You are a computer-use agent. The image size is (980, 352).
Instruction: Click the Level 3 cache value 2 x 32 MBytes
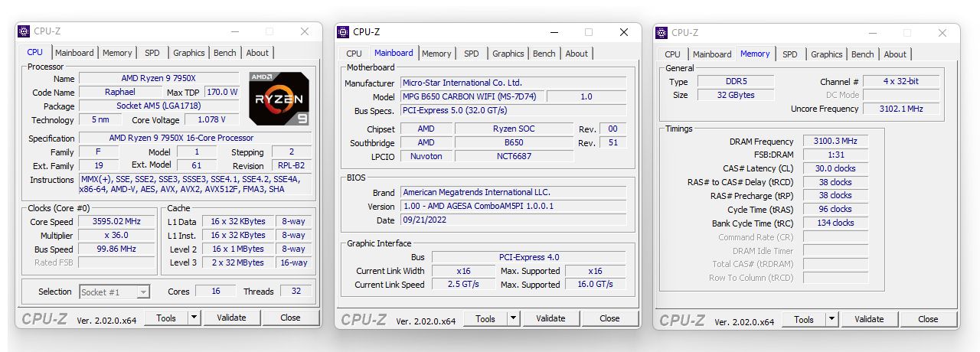click(x=237, y=262)
